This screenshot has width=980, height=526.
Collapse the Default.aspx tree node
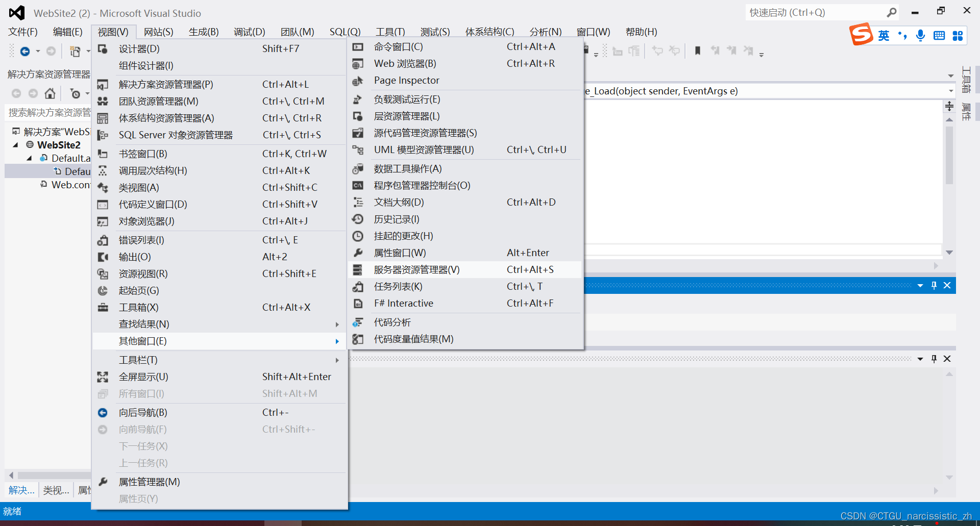point(29,159)
